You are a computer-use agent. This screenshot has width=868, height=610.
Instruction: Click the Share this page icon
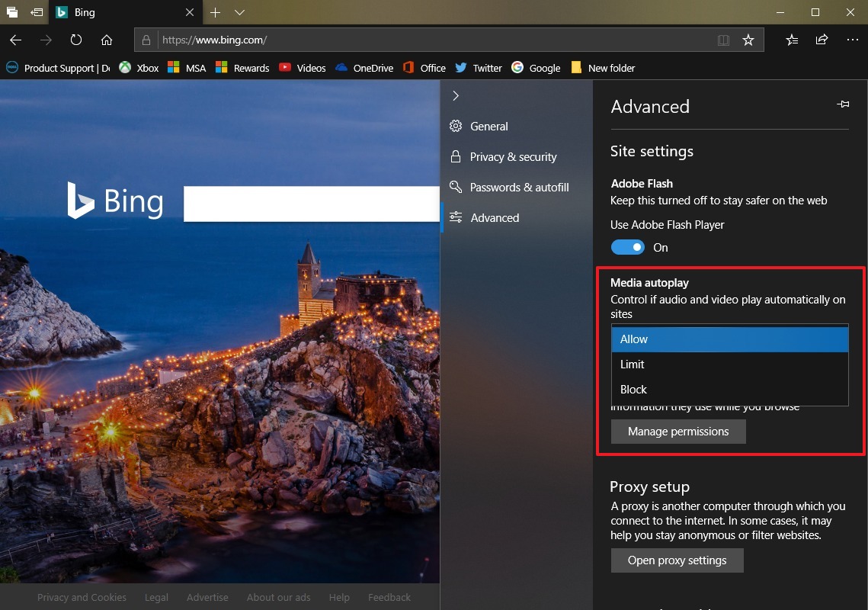point(822,40)
